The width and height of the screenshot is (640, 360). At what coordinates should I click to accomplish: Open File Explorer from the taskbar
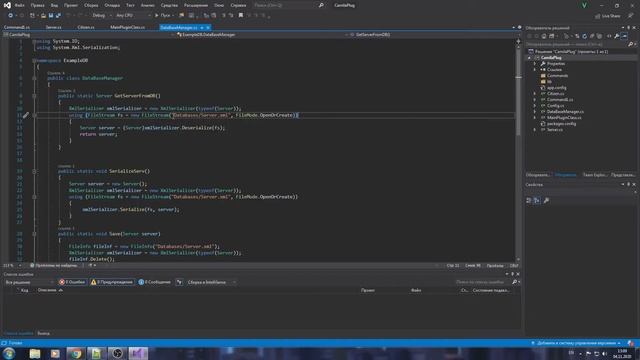pos(35,353)
